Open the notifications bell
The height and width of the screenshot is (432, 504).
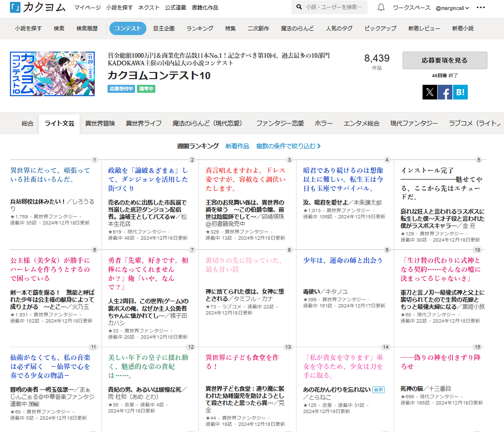click(381, 8)
